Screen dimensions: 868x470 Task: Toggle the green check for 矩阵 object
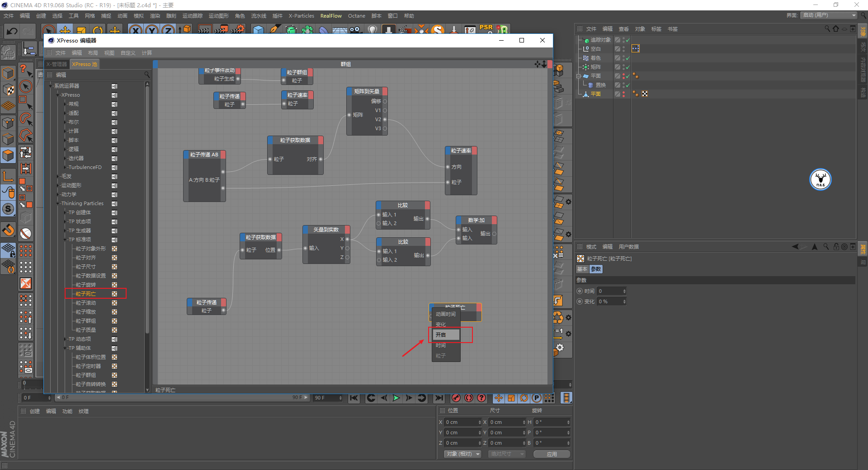click(x=627, y=67)
